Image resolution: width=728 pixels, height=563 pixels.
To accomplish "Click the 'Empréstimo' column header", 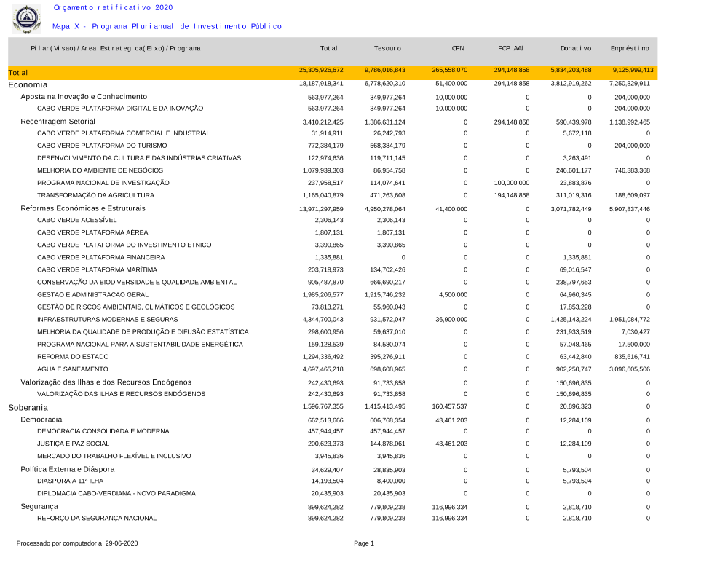I will pos(630,49).
